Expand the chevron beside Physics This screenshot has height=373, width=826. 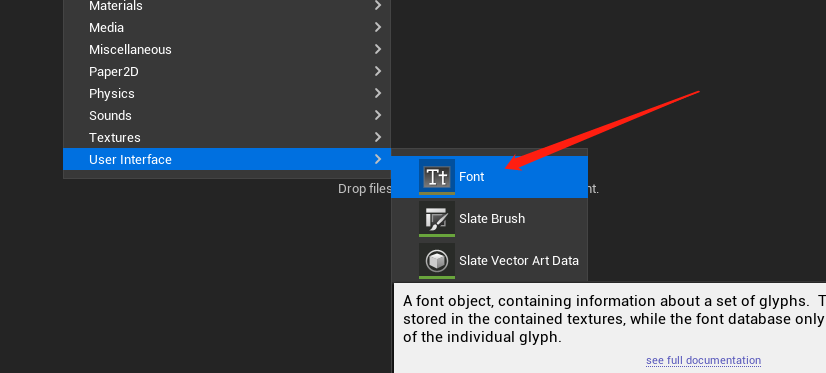[378, 93]
